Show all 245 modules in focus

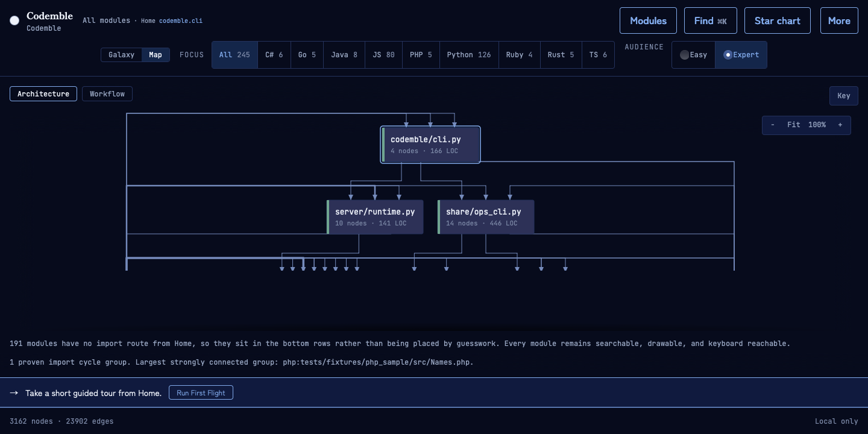234,55
